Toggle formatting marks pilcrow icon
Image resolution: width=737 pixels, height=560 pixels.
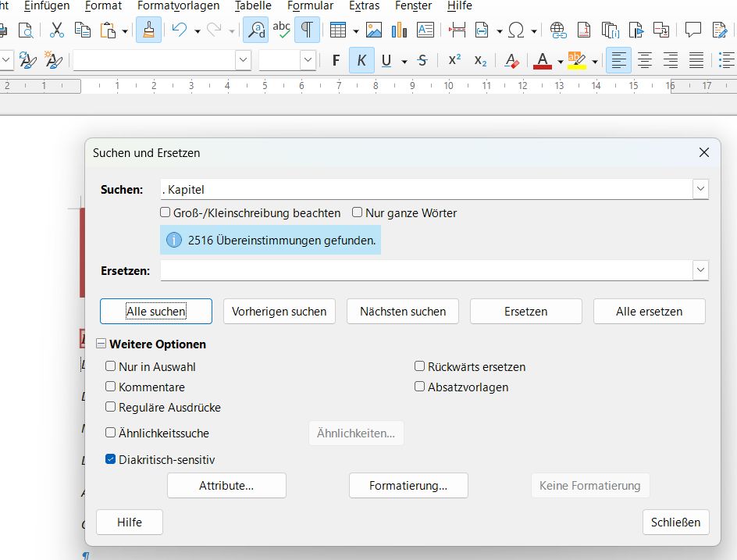(307, 30)
